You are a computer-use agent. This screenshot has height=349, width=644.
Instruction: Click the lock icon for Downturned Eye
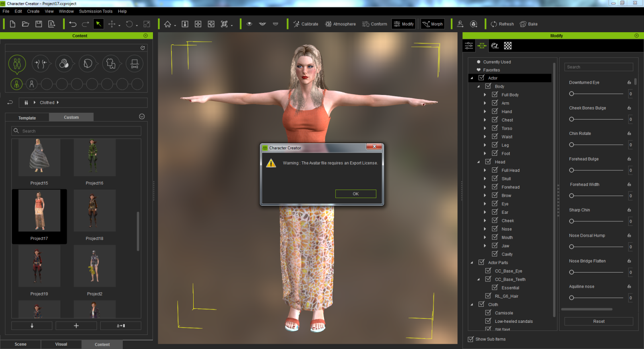(x=629, y=83)
